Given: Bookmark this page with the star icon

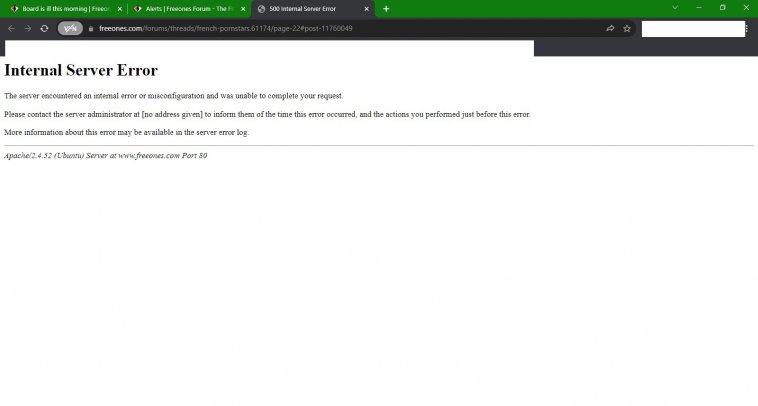Looking at the screenshot, I should click(627, 28).
